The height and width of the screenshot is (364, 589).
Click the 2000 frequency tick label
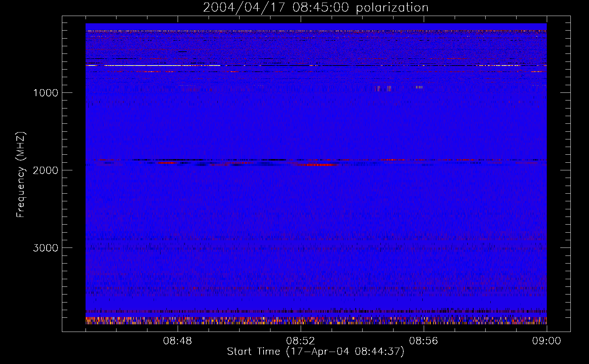coord(46,170)
